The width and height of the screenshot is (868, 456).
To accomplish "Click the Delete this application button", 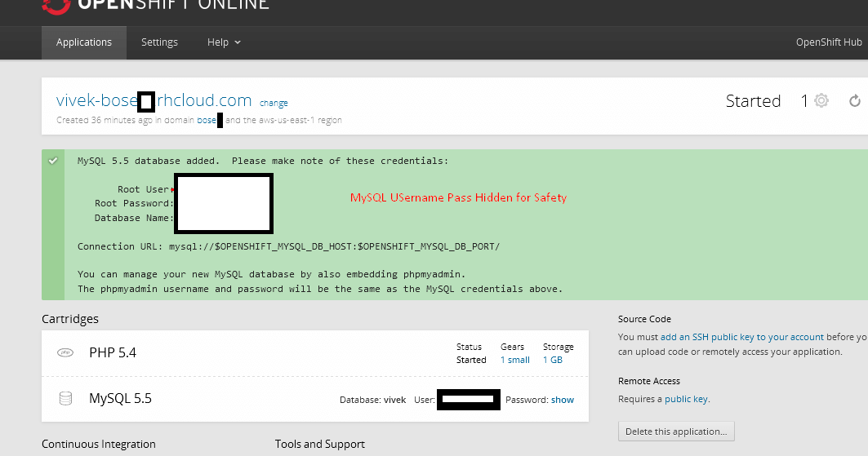I will [676, 432].
